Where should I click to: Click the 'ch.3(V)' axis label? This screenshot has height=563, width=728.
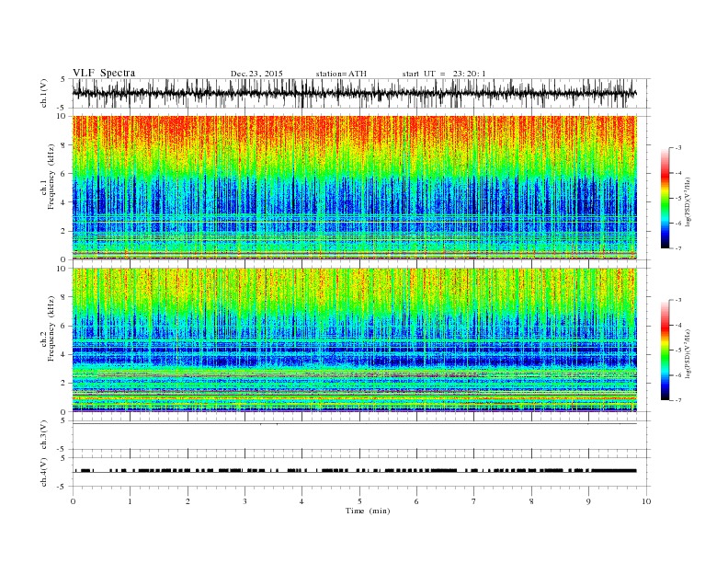(x=44, y=435)
